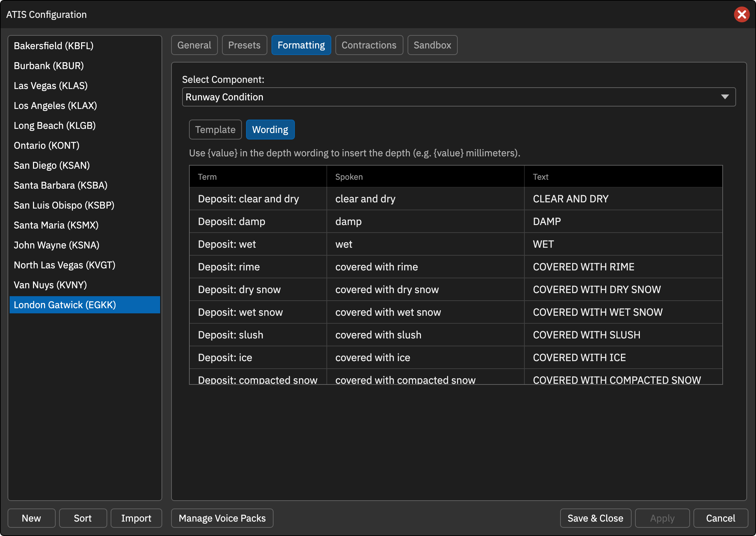This screenshot has height=536, width=756.
Task: Open the Presets tab
Action: click(244, 45)
